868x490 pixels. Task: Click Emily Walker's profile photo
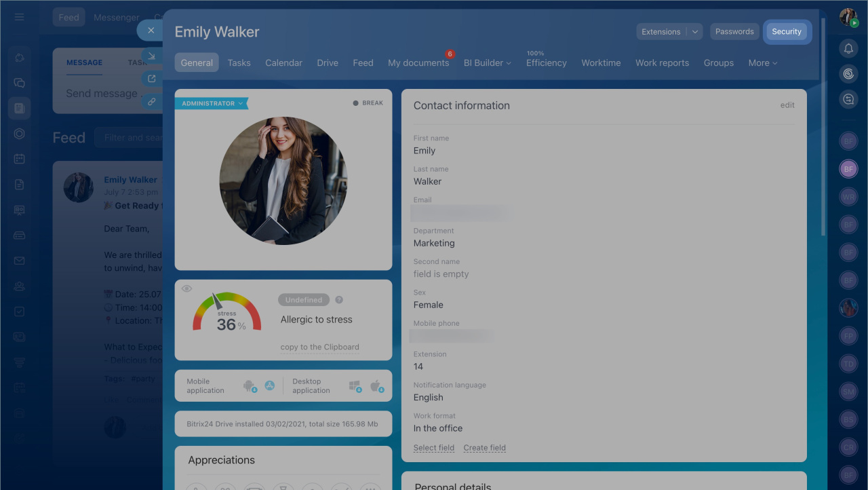(283, 181)
